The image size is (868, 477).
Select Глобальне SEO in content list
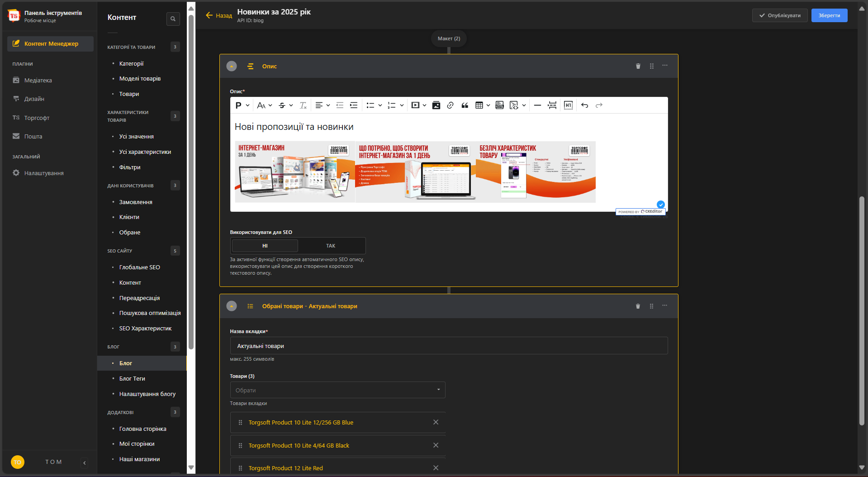coord(139,267)
